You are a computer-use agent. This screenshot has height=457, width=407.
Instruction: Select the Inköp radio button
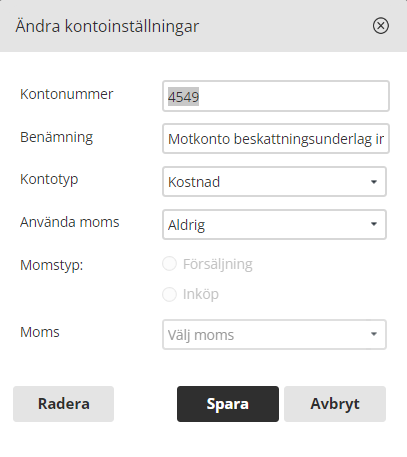[169, 294]
